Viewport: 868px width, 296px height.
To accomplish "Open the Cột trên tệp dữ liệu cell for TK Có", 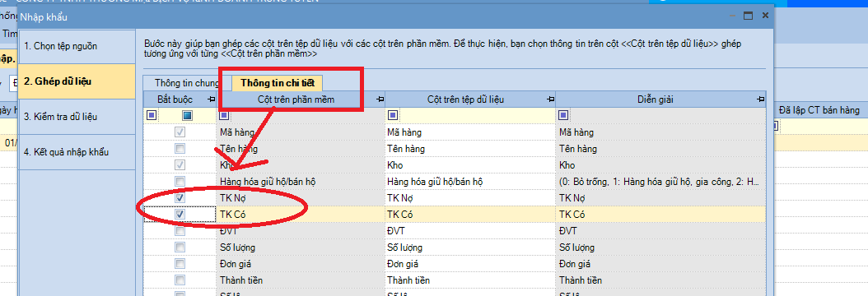I will [470, 215].
